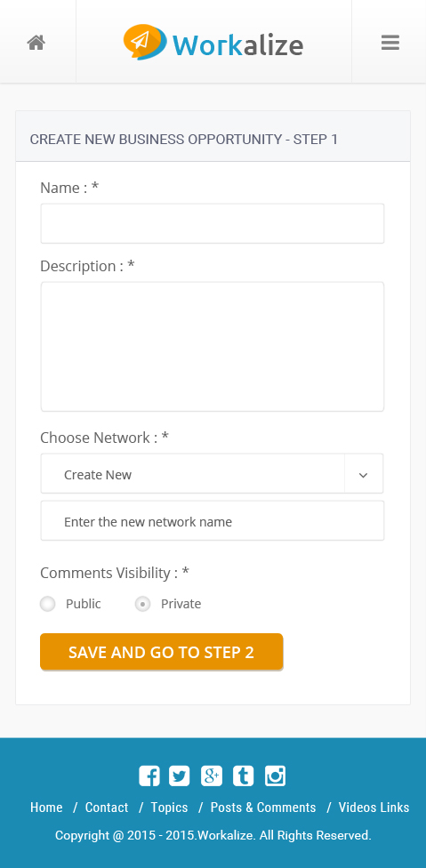Open Instagram footer icon

[x=275, y=776]
